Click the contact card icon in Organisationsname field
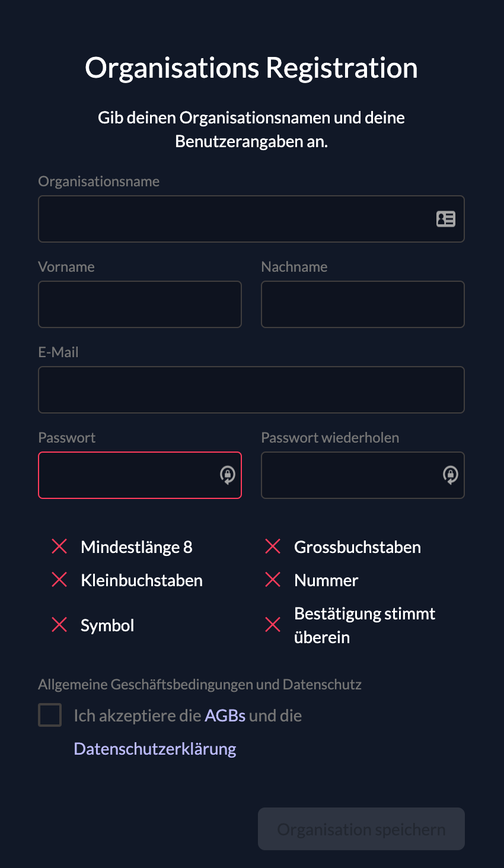Screen dimensions: 504x868 coord(446,219)
